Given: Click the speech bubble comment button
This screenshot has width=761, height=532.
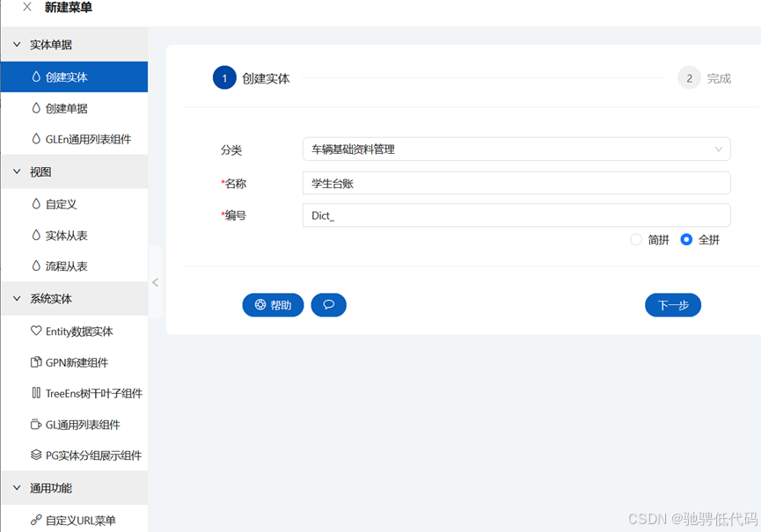Looking at the screenshot, I should tap(328, 304).
